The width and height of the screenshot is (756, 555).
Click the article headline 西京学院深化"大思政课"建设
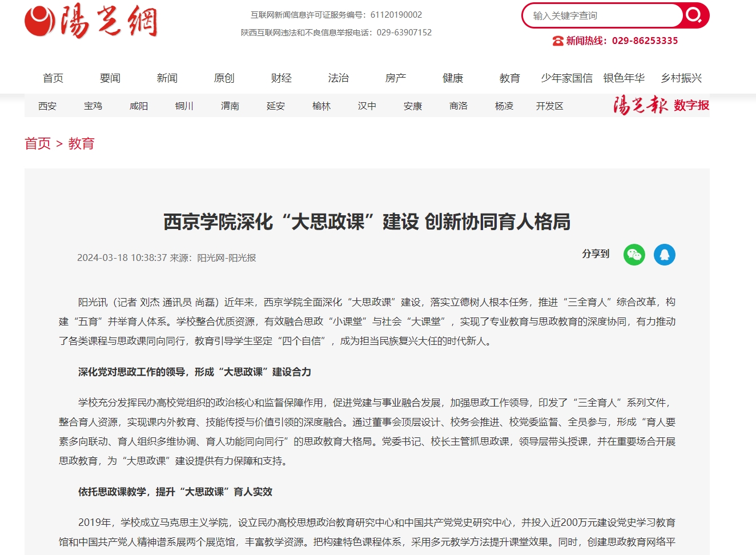tap(367, 222)
